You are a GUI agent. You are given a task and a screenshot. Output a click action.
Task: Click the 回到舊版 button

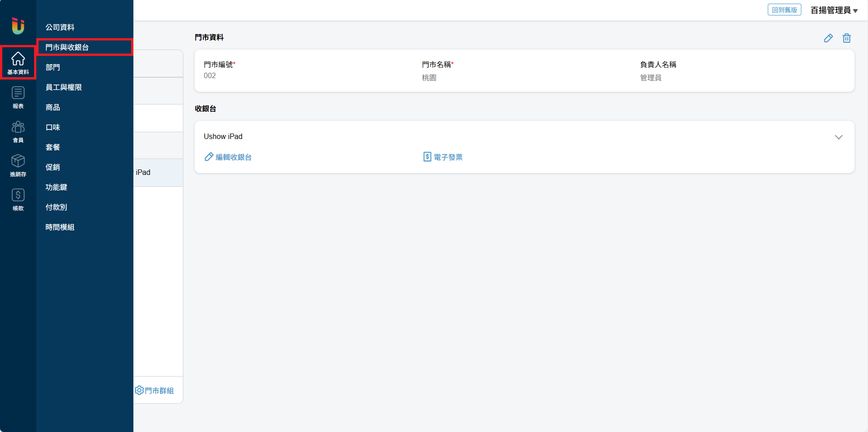[784, 10]
